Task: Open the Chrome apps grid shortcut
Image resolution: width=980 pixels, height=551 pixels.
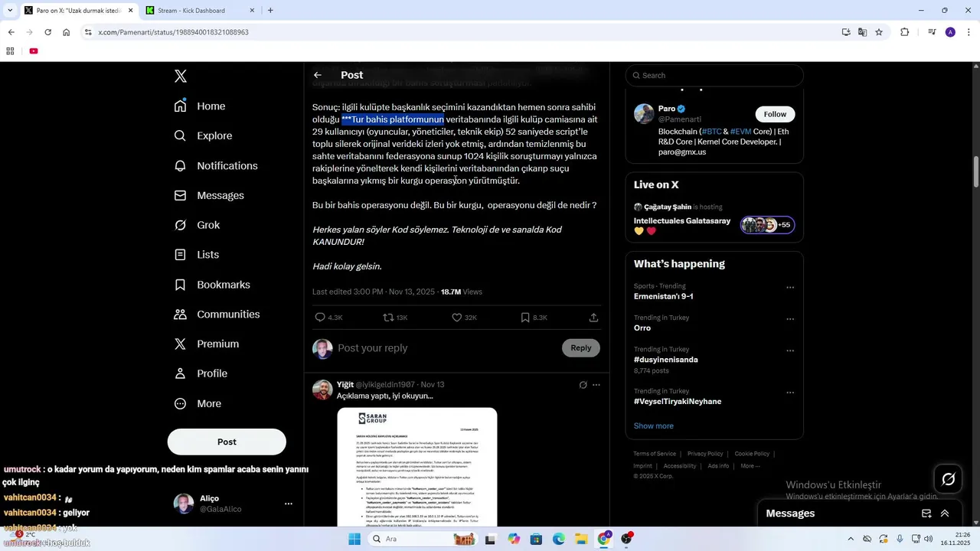Action: (10, 51)
